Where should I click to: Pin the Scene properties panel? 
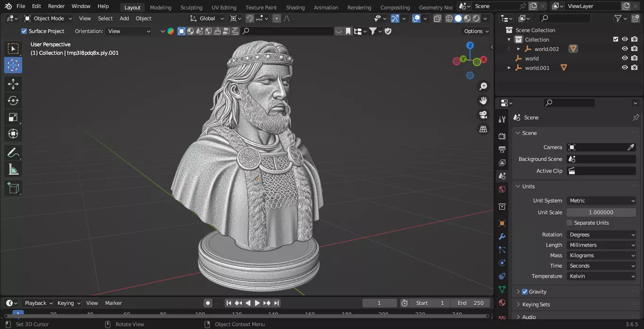636,118
